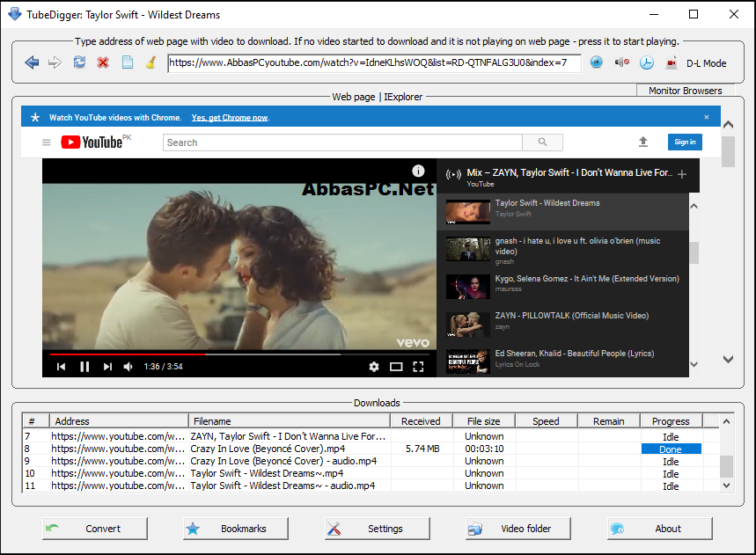Screen dimensions: 756x555
Task: Sort downloads by File size column
Action: [483, 421]
